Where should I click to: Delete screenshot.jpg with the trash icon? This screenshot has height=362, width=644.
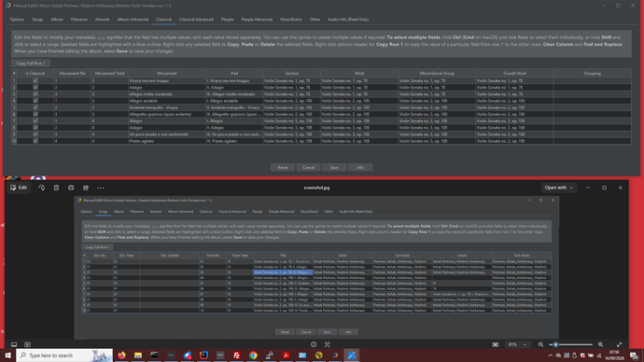(56, 188)
